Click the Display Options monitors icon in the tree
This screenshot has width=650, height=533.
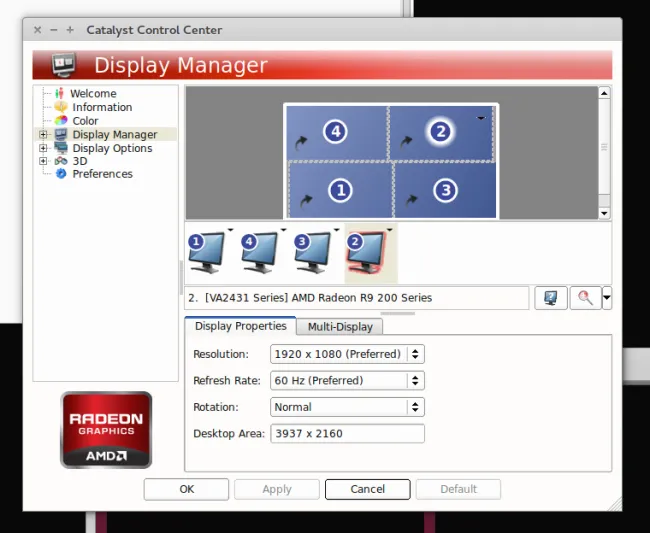[61, 148]
